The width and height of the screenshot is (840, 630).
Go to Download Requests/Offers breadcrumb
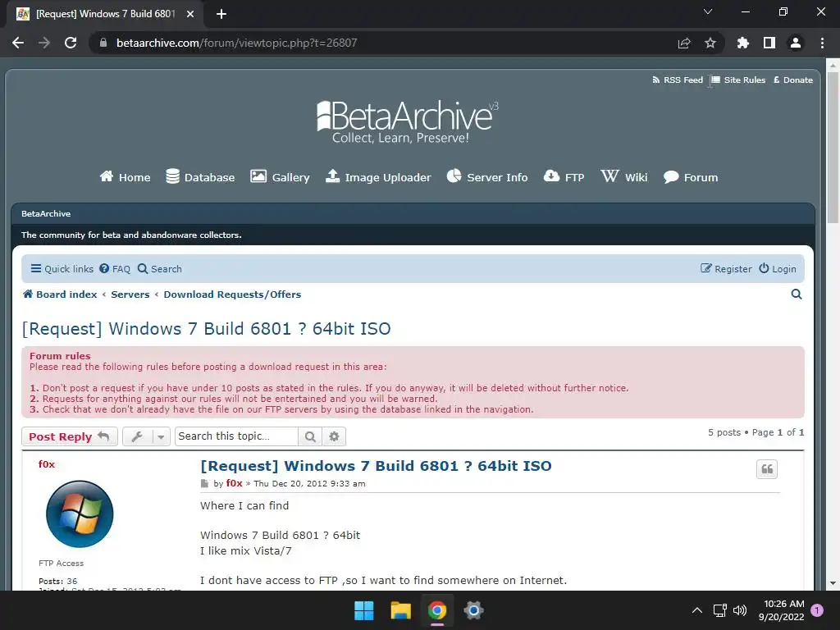pos(232,294)
